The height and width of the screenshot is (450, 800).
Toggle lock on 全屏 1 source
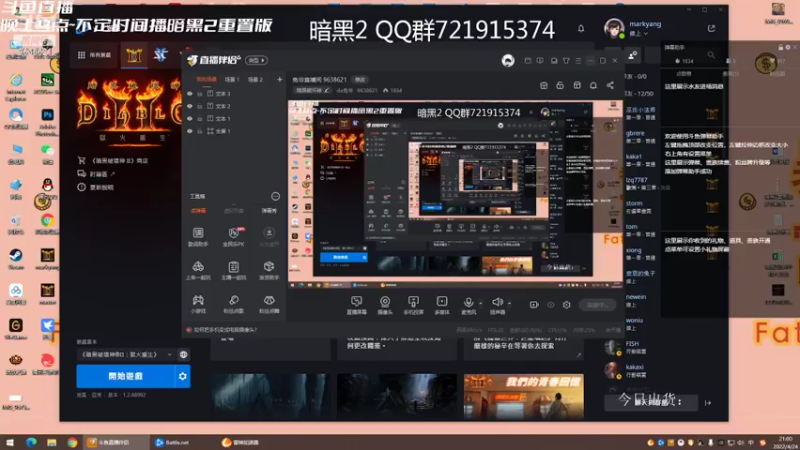coord(200,131)
